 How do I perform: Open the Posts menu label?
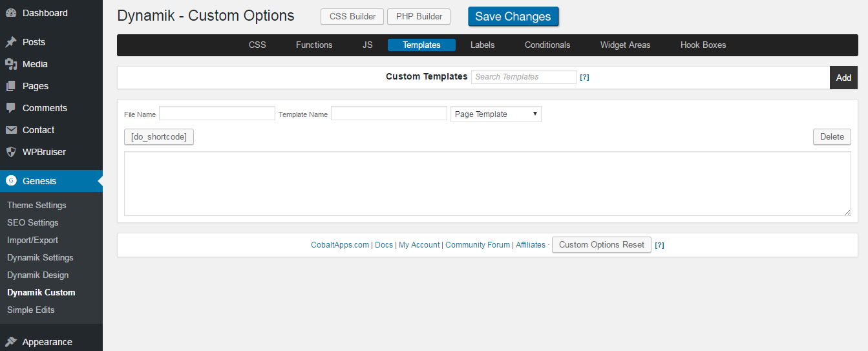click(x=34, y=42)
